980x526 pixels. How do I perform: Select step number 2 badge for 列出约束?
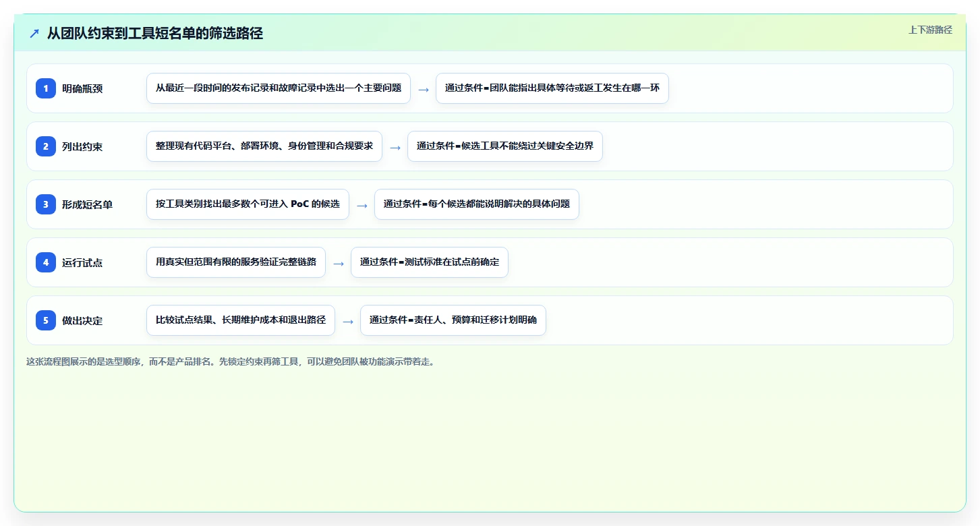coord(46,146)
